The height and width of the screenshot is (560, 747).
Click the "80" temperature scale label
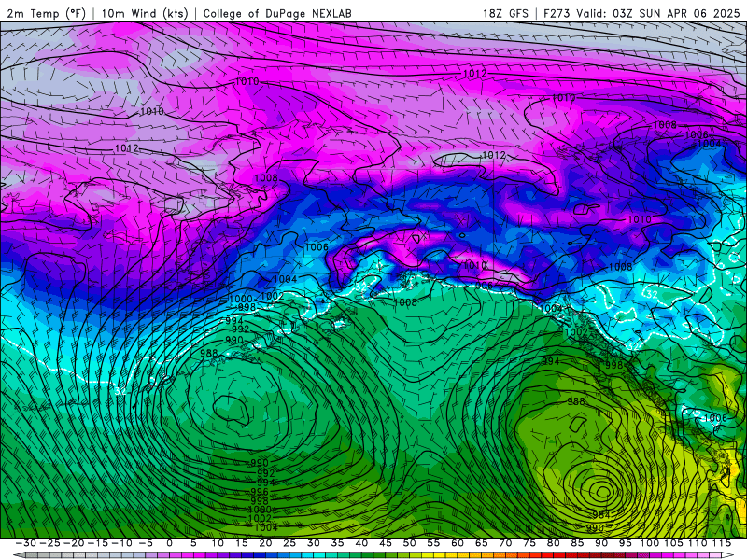[x=553, y=543]
